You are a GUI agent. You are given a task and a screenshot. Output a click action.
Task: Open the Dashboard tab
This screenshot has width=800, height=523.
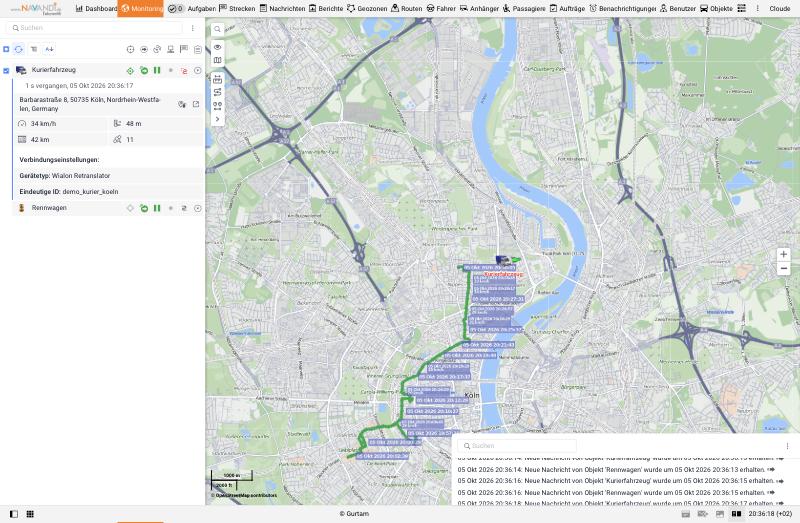pos(96,9)
